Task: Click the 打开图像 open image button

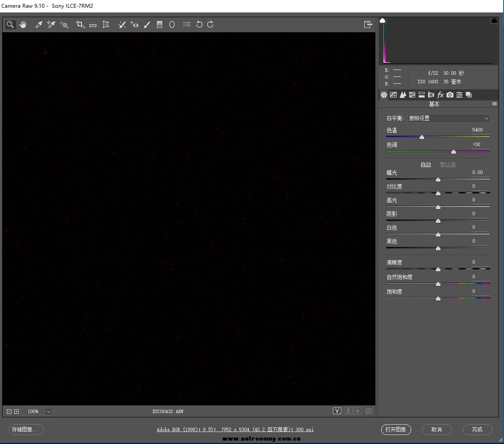Action: click(395, 429)
